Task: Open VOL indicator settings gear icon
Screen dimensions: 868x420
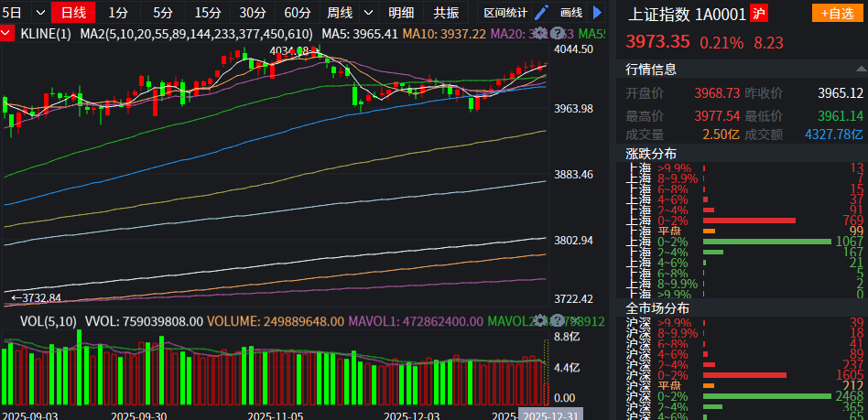Action: pyautogui.click(x=539, y=321)
